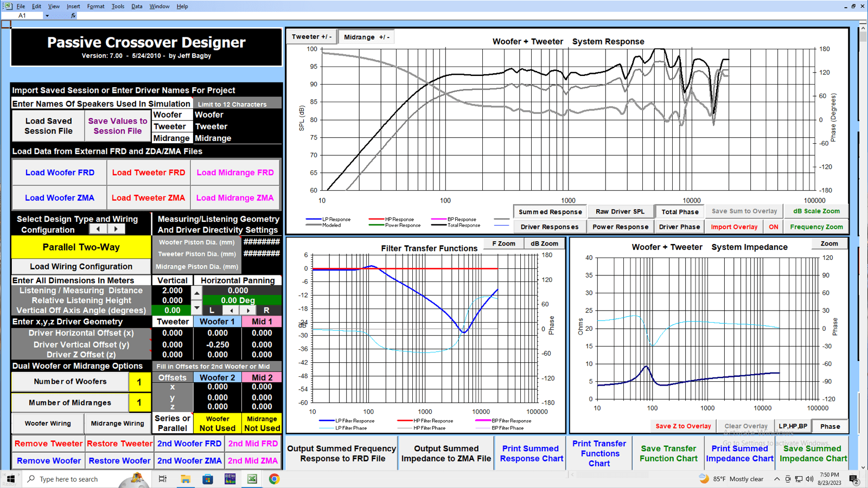Screen dimensions: 868x488
Task: Open the Tools menu
Action: pos(118,7)
